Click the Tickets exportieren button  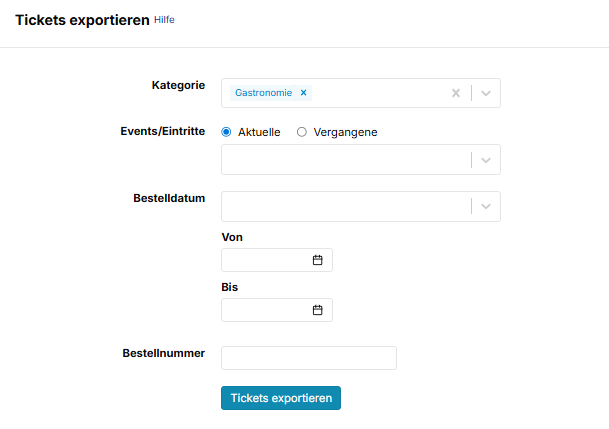[281, 398]
